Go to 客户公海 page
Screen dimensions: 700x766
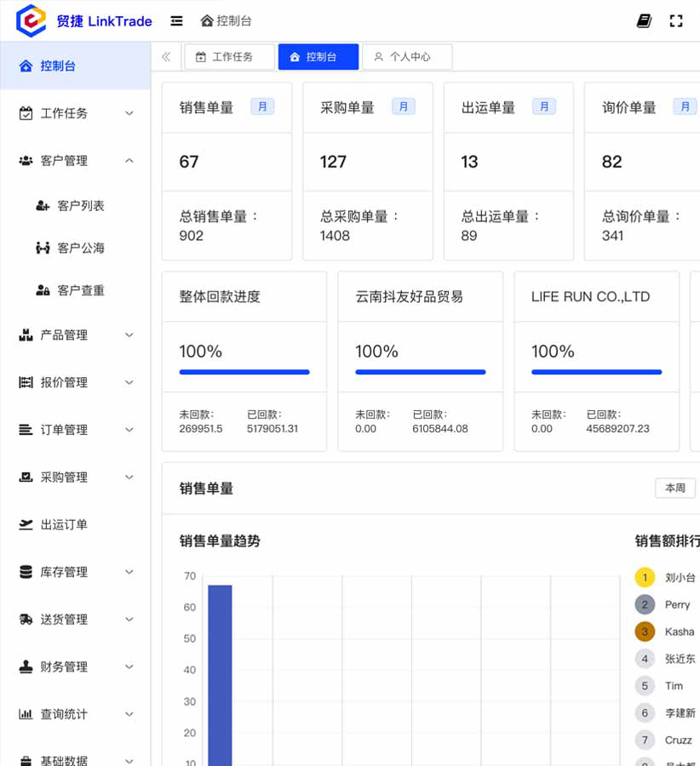coord(81,249)
